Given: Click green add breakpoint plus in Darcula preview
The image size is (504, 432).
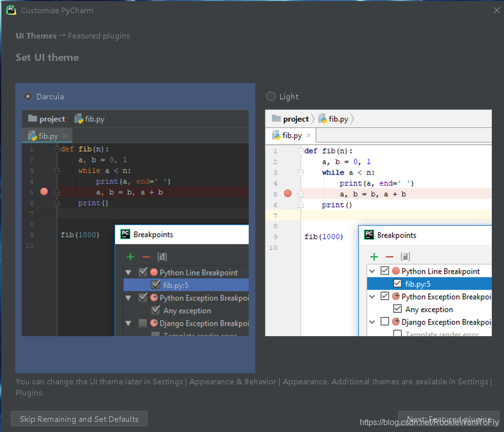Looking at the screenshot, I should point(130,257).
